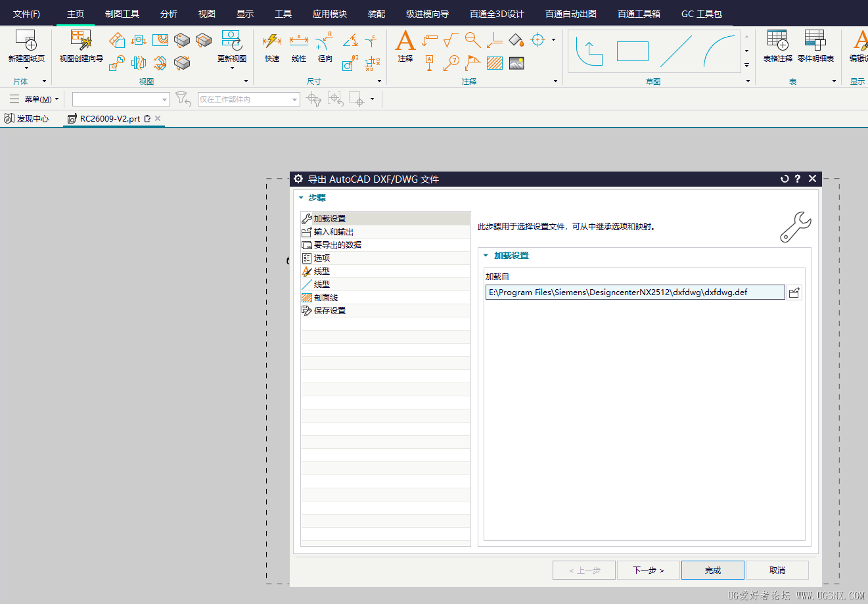This screenshot has width=868, height=604.
Task: Click the Balloon (circled 7) icon
Action: tap(451, 63)
